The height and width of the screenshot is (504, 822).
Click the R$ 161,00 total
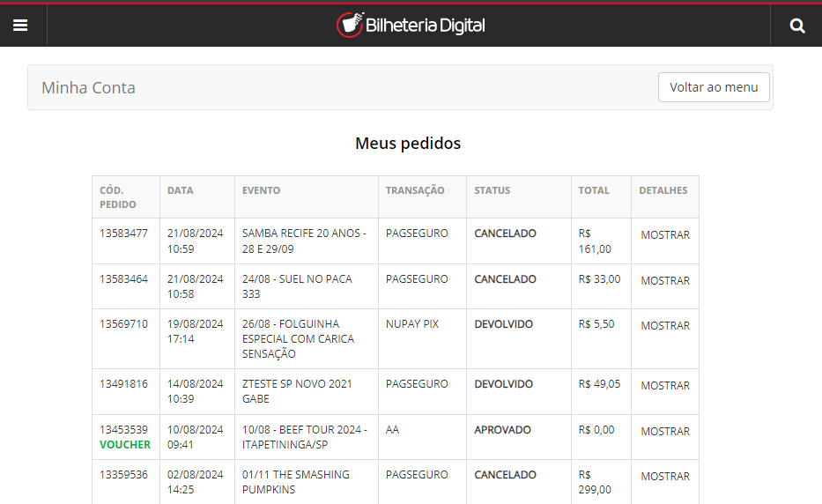click(595, 241)
